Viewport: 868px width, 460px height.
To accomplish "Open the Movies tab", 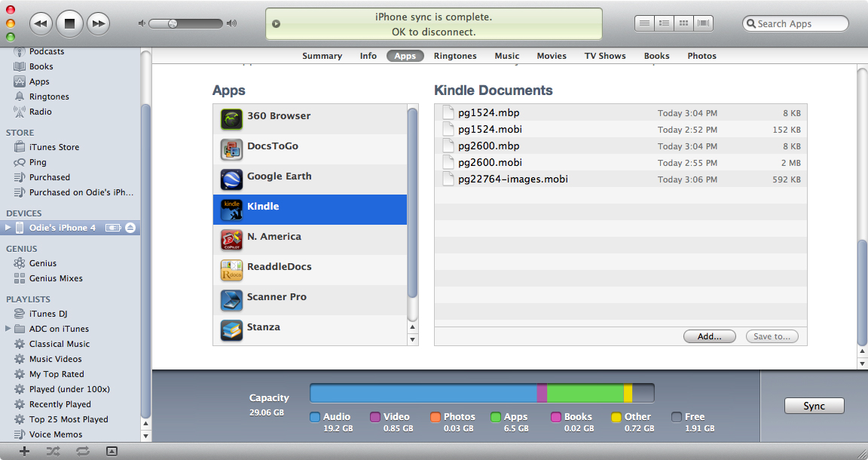I will pos(552,56).
